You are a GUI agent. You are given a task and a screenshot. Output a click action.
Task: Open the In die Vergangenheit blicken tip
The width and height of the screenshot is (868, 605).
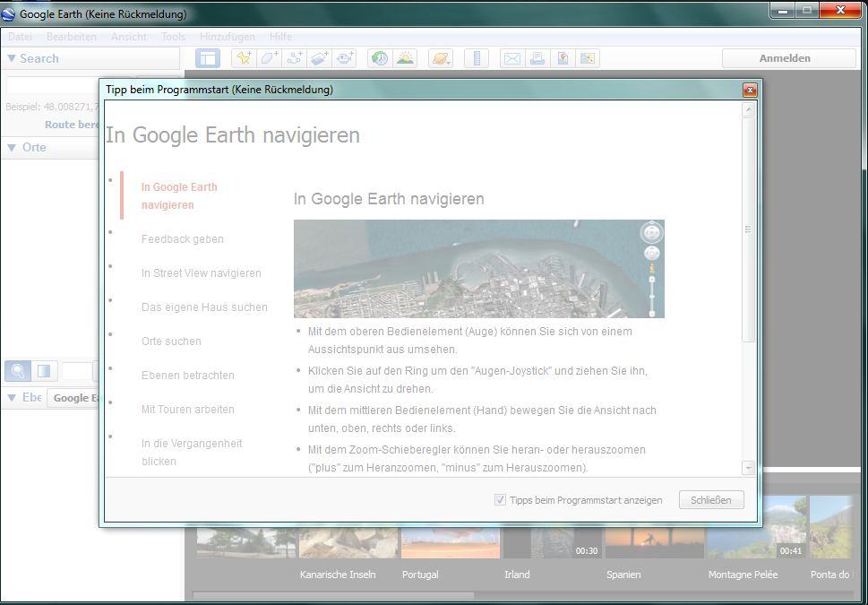(192, 452)
